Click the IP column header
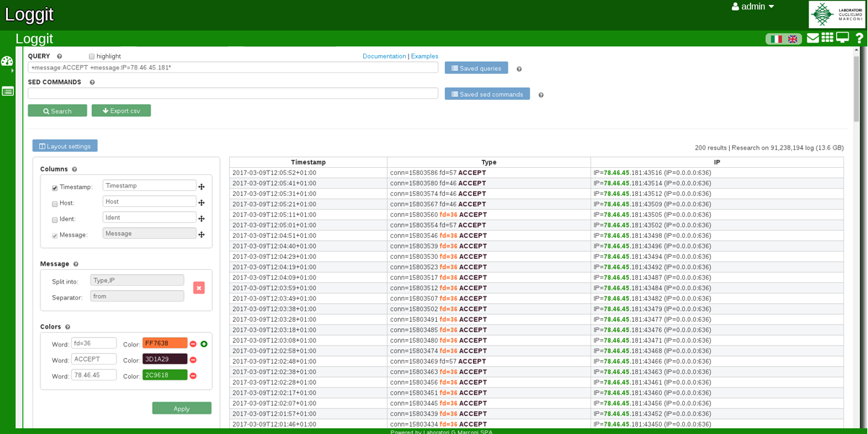Image resolution: width=868 pixels, height=434 pixels. coord(717,163)
